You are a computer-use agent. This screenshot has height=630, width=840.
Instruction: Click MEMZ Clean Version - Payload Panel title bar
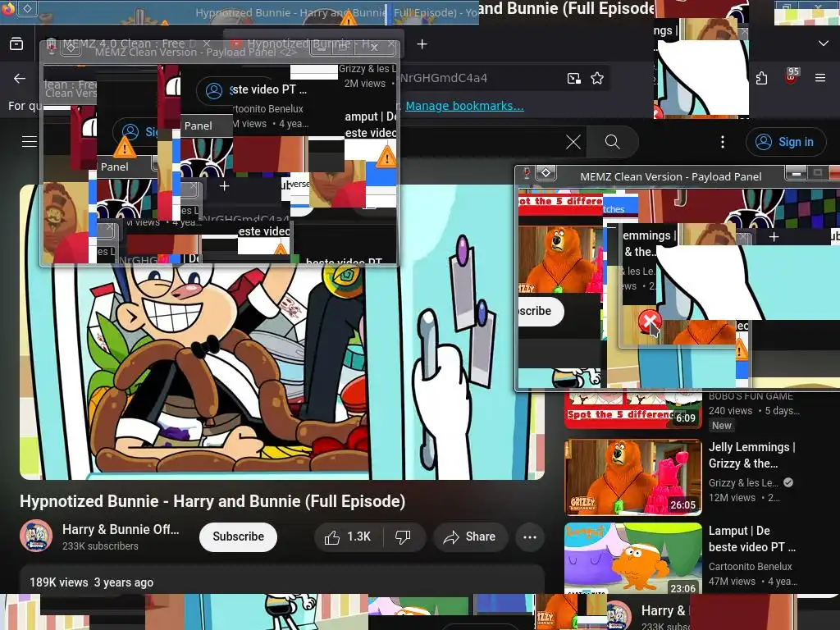[x=670, y=177]
